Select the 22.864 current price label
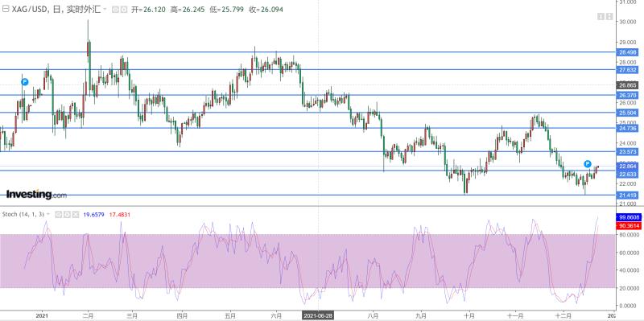 627,167
